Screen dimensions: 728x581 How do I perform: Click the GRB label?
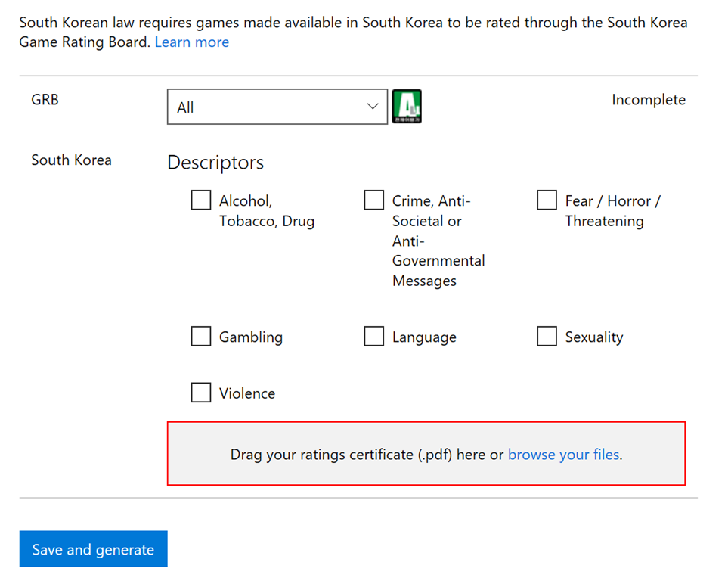tap(45, 99)
